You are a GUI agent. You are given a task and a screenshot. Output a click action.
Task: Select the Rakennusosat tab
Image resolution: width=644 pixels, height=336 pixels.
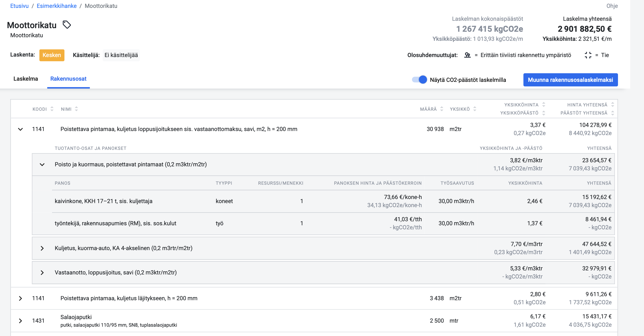(69, 79)
